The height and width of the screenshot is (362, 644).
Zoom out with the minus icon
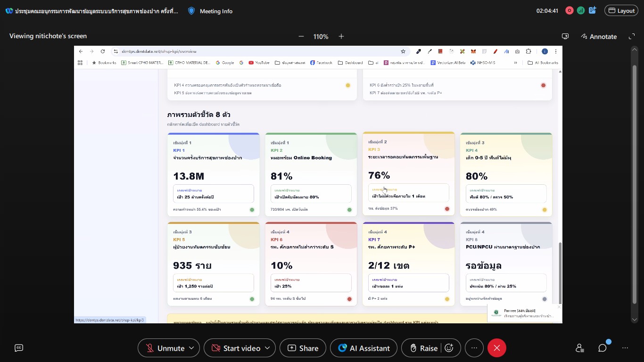(x=301, y=36)
